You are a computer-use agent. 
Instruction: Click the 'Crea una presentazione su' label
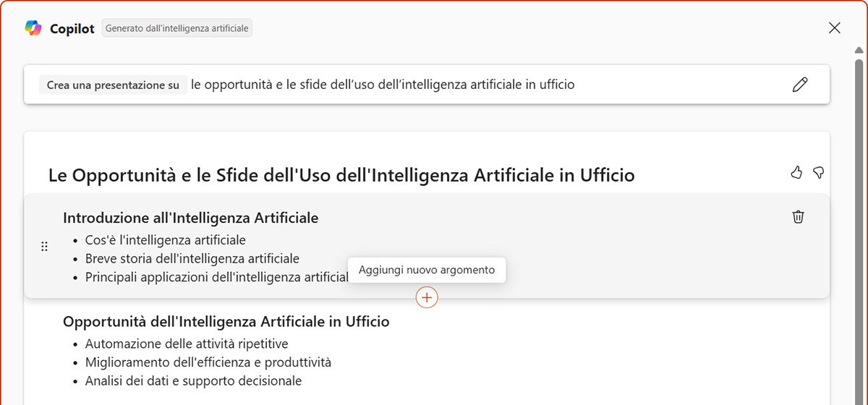point(113,85)
